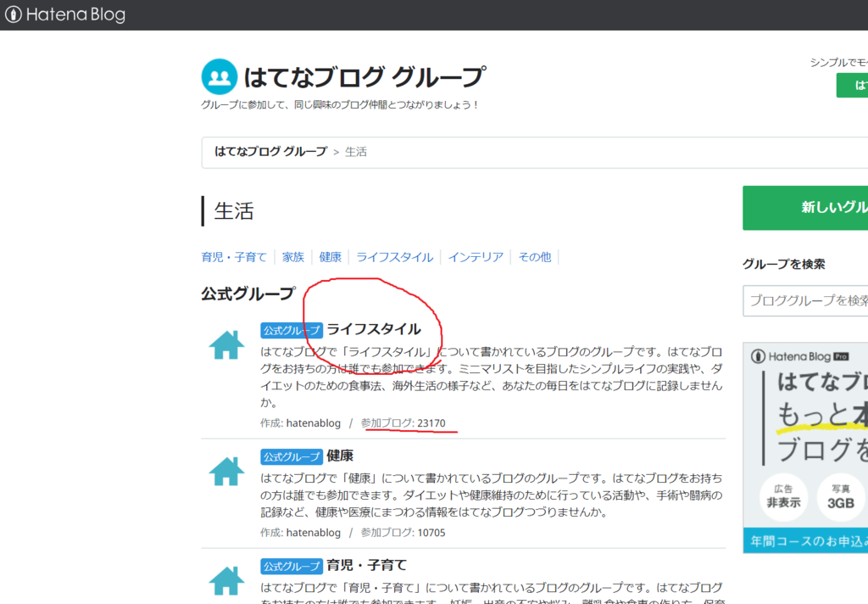Viewport: 868px width, 604px height.
Task: Open the 健康 subcategory link
Action: click(x=330, y=257)
